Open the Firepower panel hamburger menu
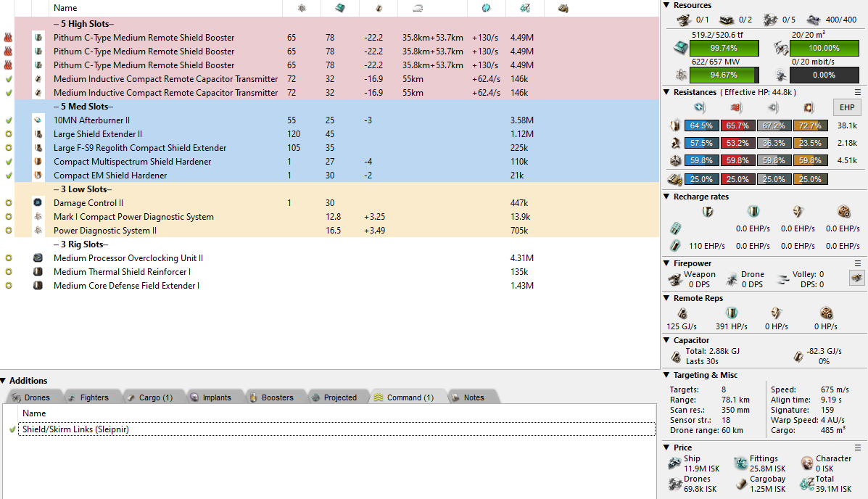The height and width of the screenshot is (499, 868). coord(858,263)
